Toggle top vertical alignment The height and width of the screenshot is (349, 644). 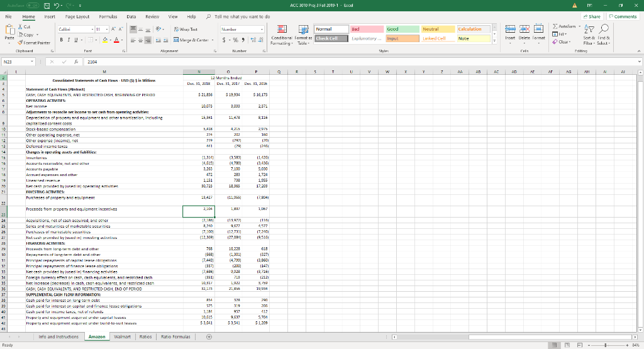[x=133, y=29]
